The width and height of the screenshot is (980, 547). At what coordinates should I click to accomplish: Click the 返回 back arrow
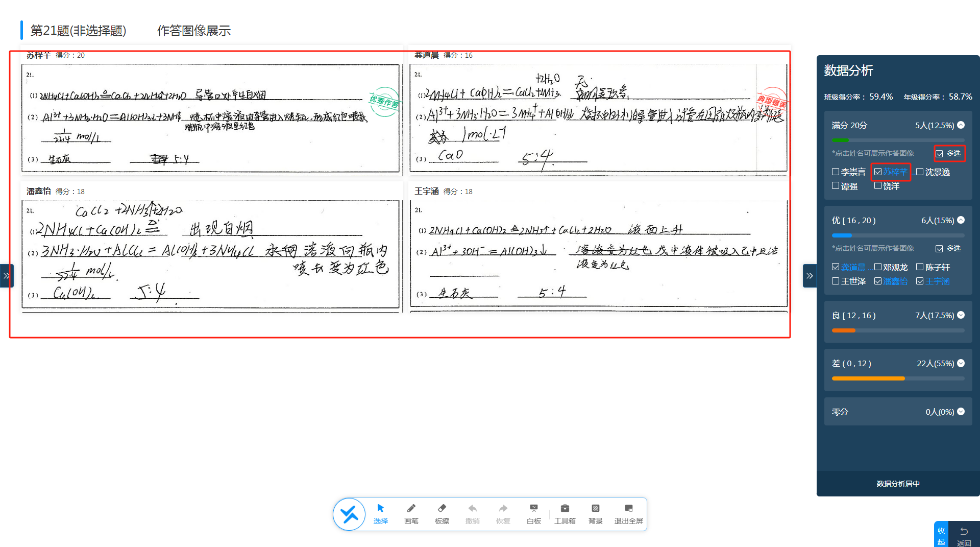[x=964, y=535]
